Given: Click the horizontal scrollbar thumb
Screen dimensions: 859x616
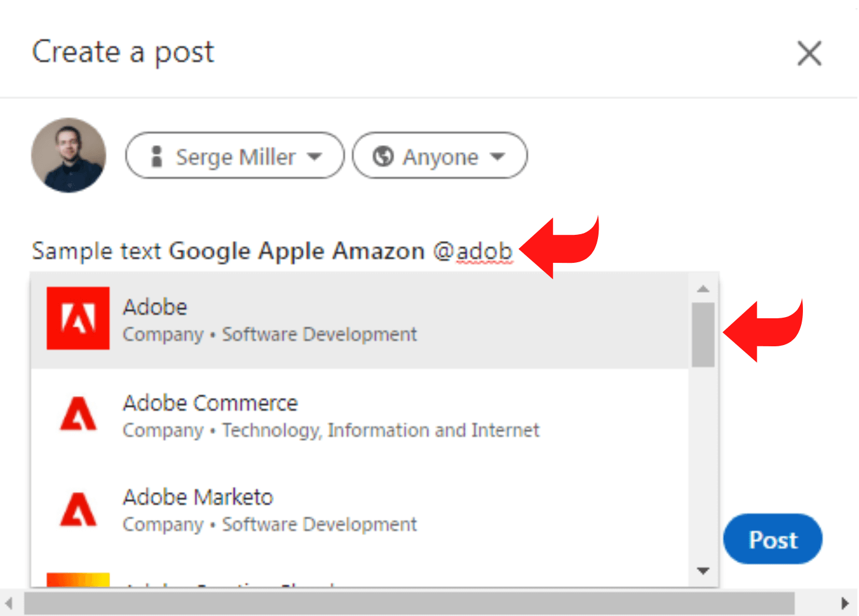Looking at the screenshot, I should [409, 603].
